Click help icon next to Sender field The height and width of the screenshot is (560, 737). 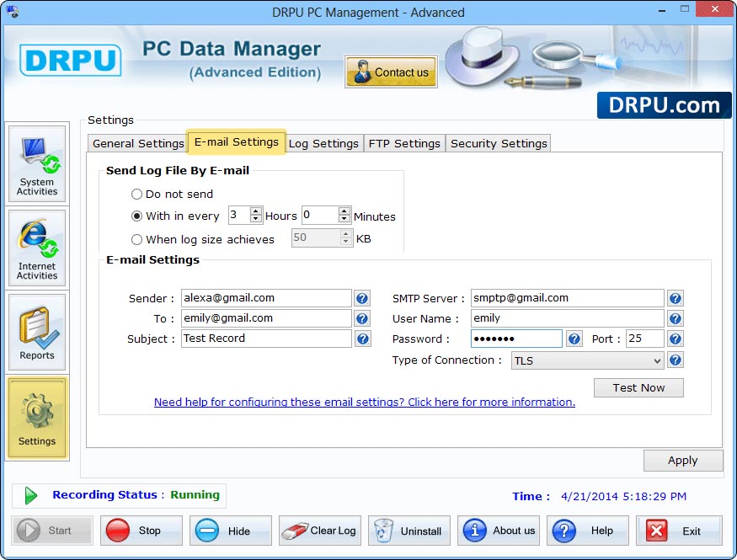tap(362, 298)
